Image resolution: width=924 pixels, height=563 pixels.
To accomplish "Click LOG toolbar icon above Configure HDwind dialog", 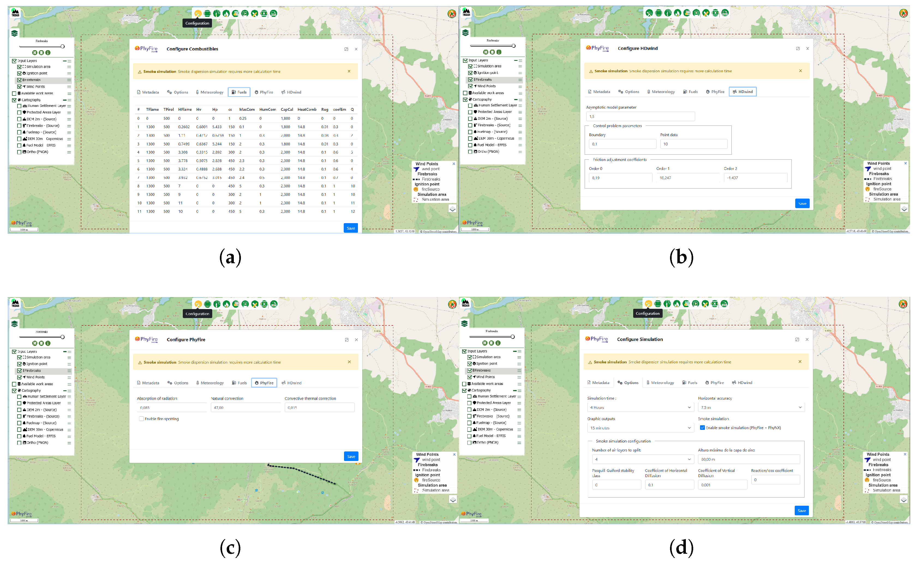I will tap(725, 13).
